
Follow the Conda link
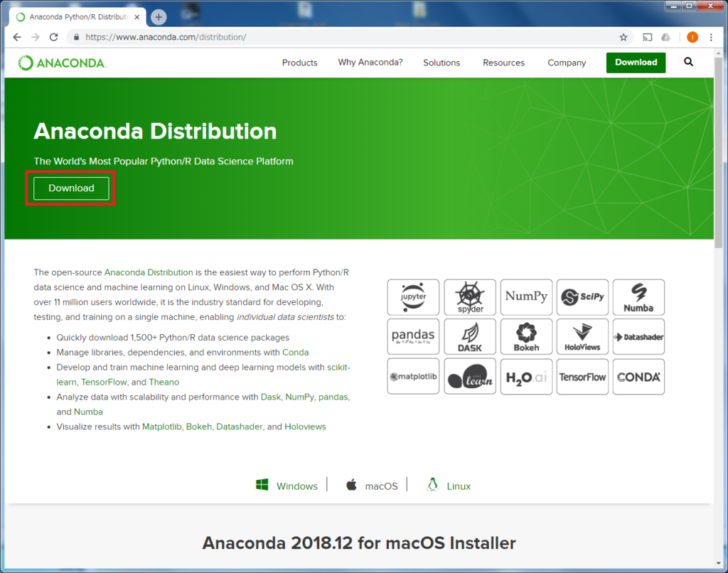(x=295, y=353)
